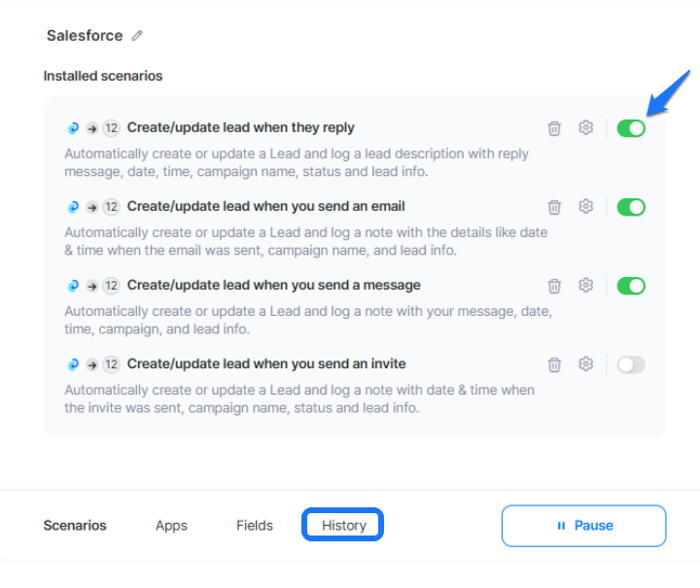700x588 pixels.
Task: Select the History tab
Action: (344, 526)
